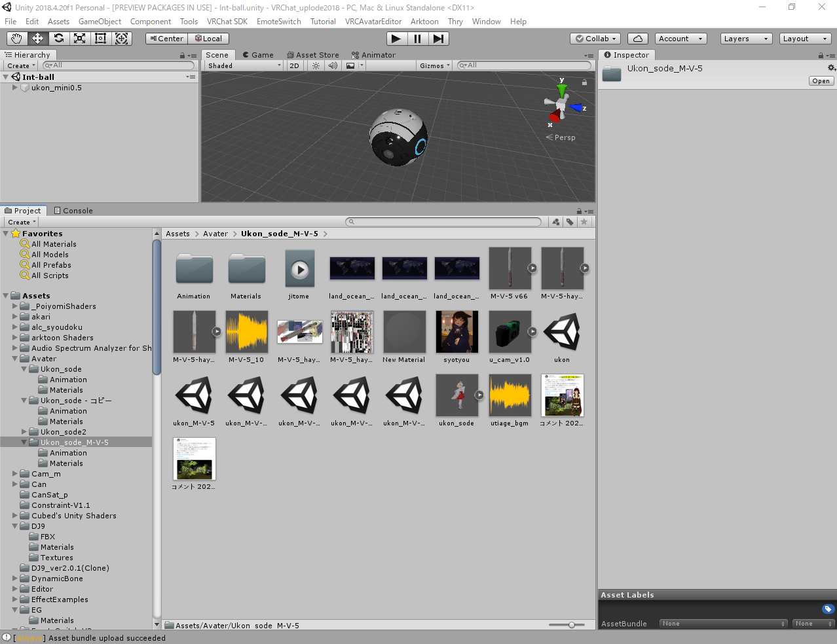Image resolution: width=837 pixels, height=644 pixels.
Task: Expand the Ukon_sode2 folder
Action: [x=24, y=432]
